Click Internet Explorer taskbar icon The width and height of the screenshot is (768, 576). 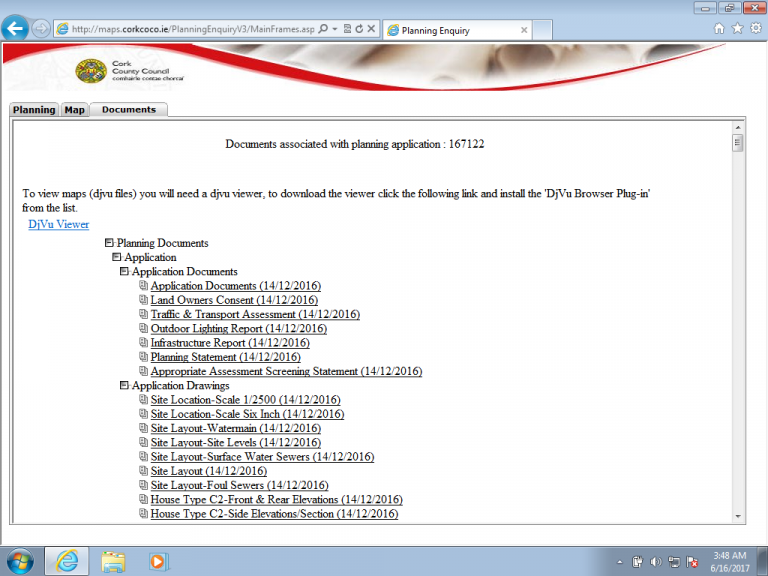click(x=67, y=561)
